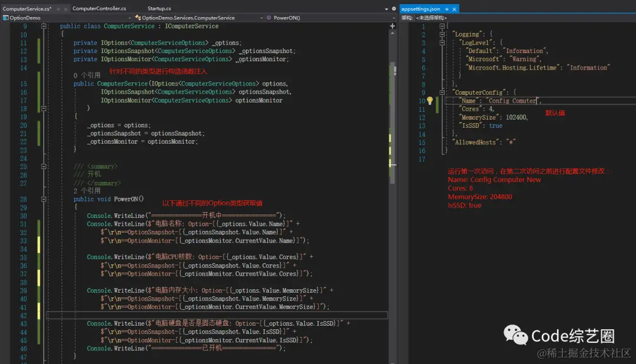Click the gear icon beside the tab list
Screen dimensions: 636x364
click(x=393, y=8)
